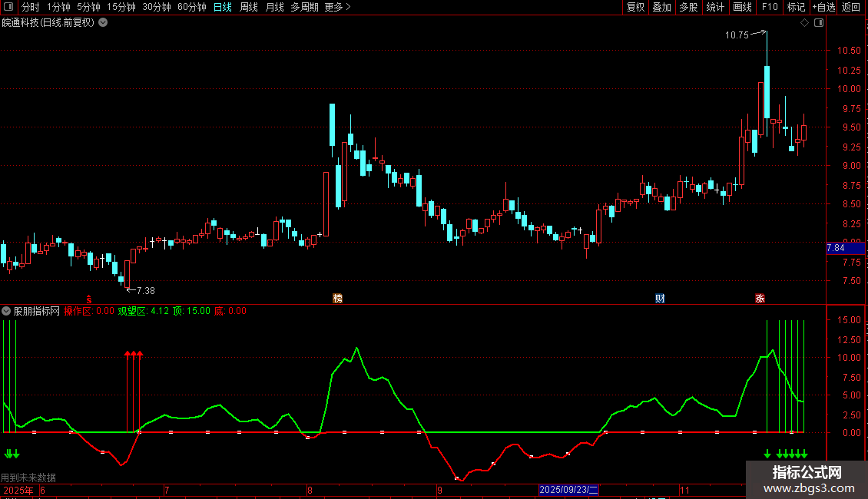Image resolution: width=868 pixels, height=499 pixels.
Task: Open the 多周期 multi-period view
Action: tap(304, 7)
